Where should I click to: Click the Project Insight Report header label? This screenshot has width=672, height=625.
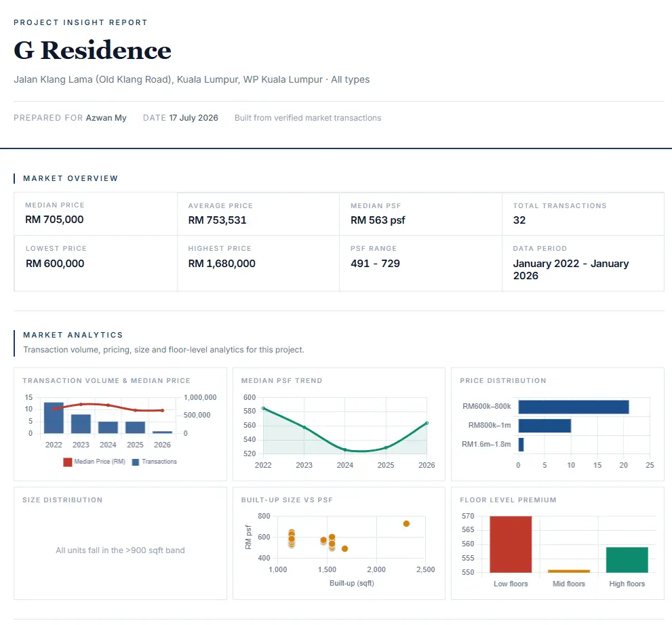[81, 22]
